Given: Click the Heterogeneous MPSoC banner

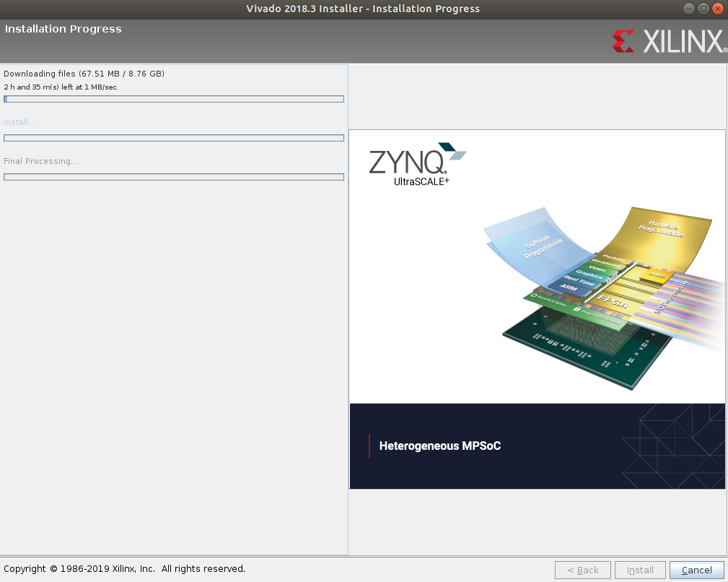Looking at the screenshot, I should (440, 446).
